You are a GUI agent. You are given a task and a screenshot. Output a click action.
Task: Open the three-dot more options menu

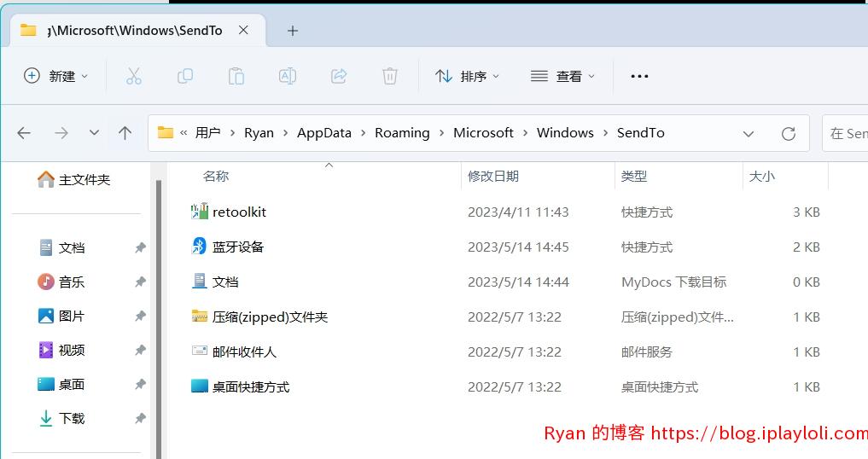coord(639,76)
